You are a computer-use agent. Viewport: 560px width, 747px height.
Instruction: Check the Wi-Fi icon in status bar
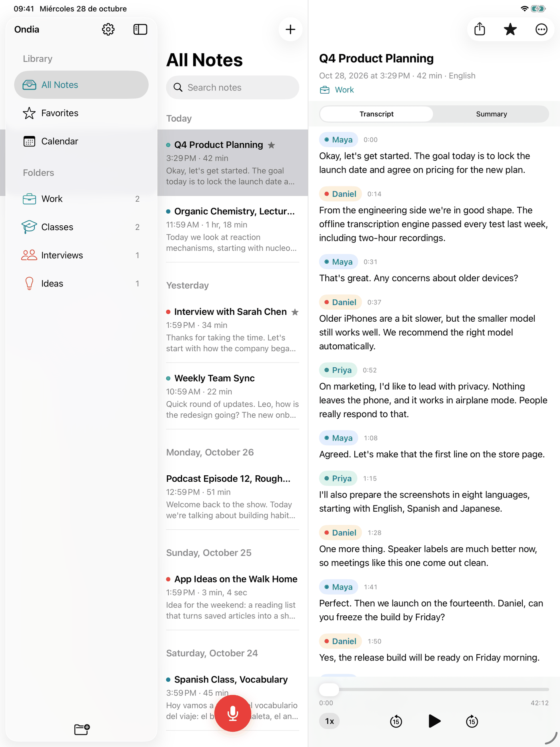coord(524,8)
